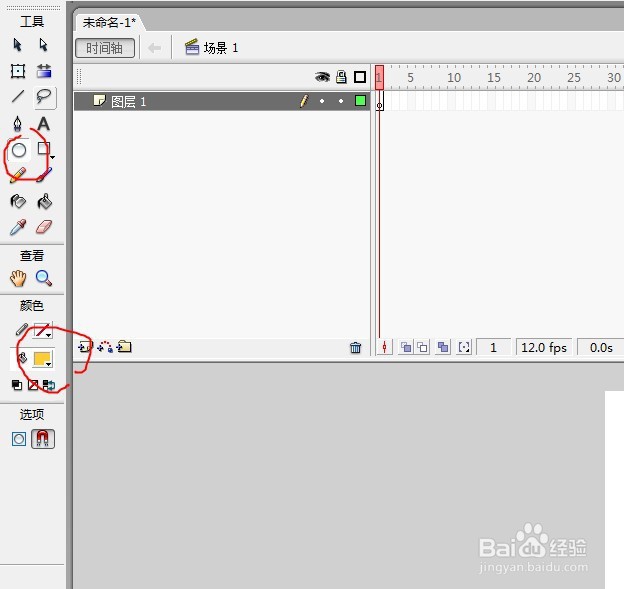Toggle green outline square of 图层 1
The width and height of the screenshot is (624, 589).
coord(360,101)
